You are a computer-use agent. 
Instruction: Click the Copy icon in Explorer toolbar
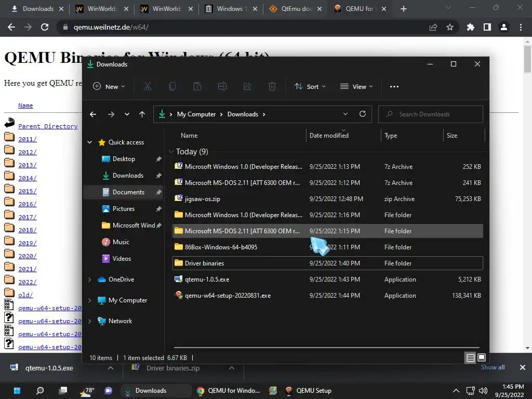172,87
